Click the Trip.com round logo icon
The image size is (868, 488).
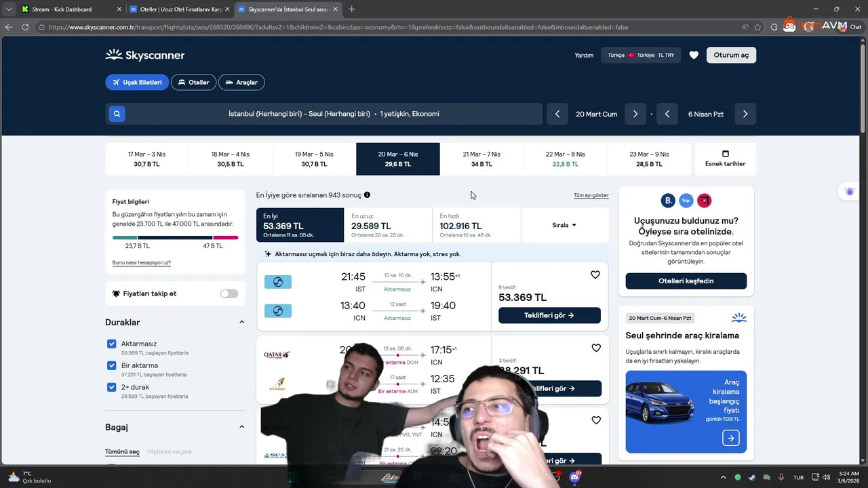(686, 201)
